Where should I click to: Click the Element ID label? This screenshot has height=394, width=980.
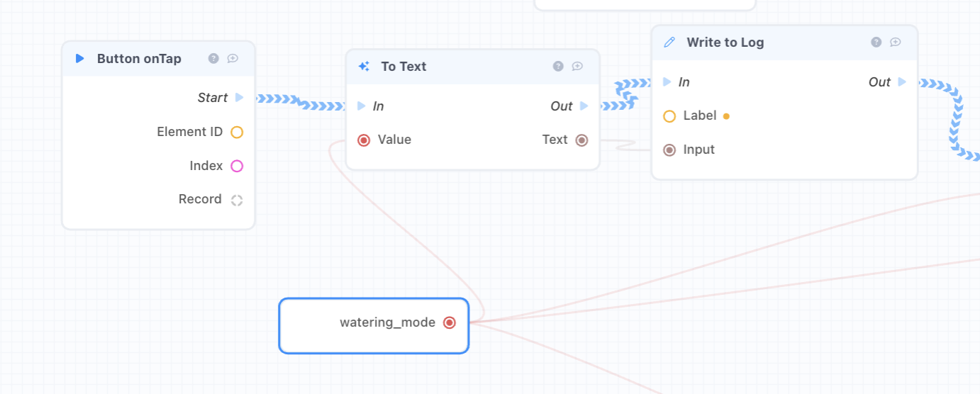[190, 132]
